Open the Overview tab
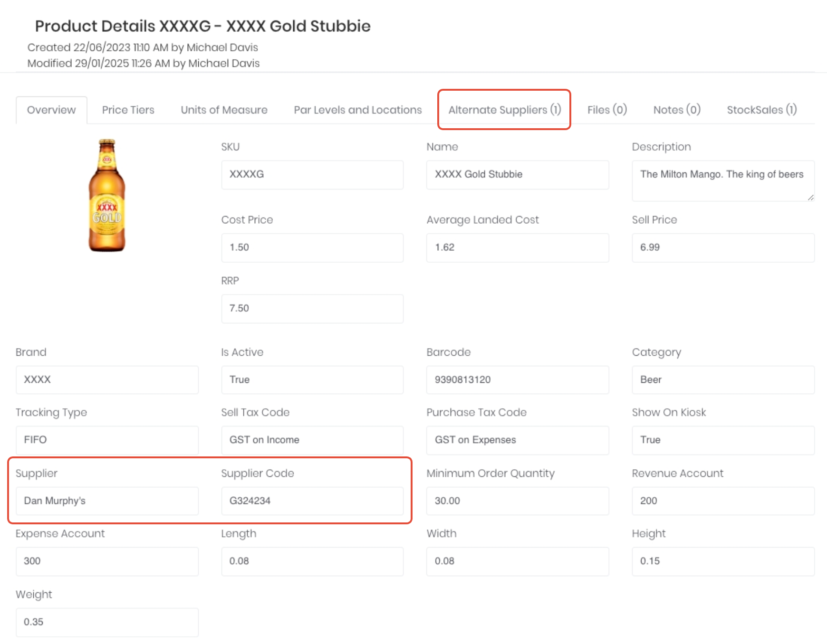Image resolution: width=827 pixels, height=644 pixels. coord(51,110)
